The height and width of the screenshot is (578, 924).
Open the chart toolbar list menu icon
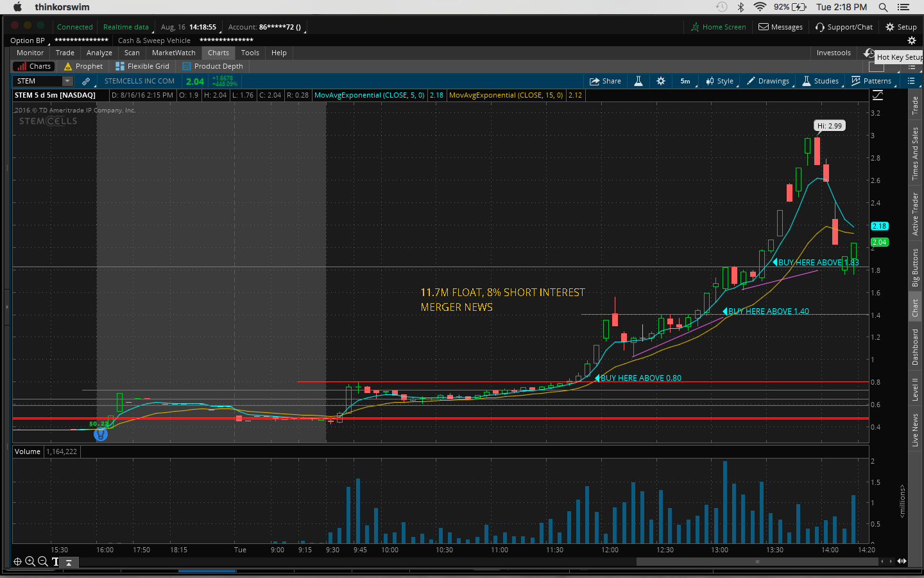point(911,81)
